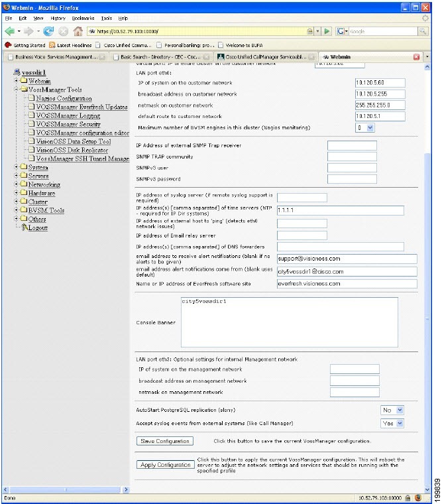This screenshot has width=442, height=504.
Task: Go back with the Firefox back arrow
Action: tap(10, 31)
